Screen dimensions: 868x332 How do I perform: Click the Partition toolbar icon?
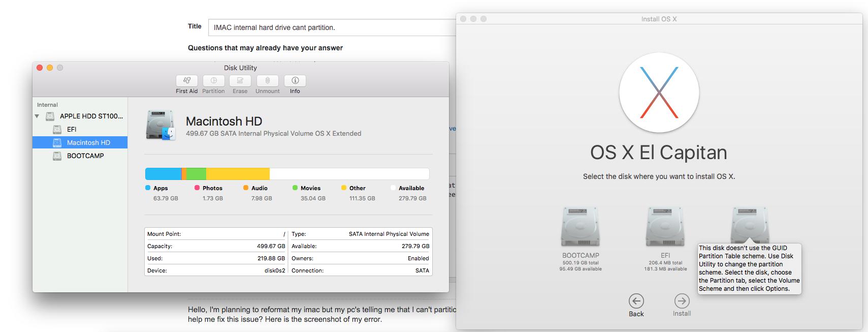[213, 81]
